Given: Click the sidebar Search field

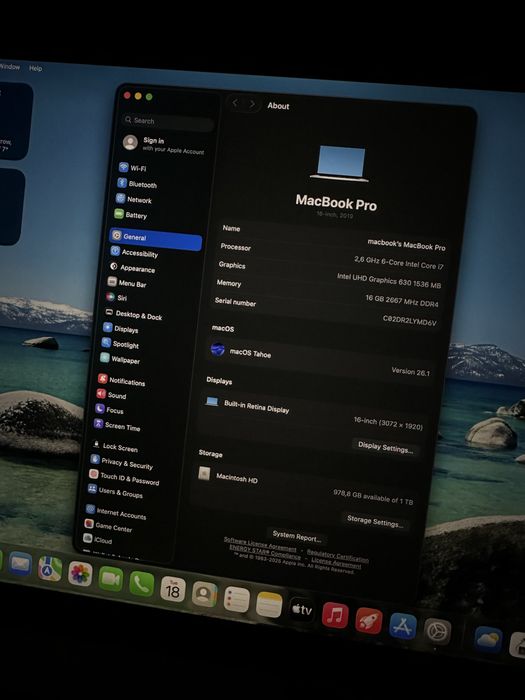Looking at the screenshot, I should click(x=168, y=122).
